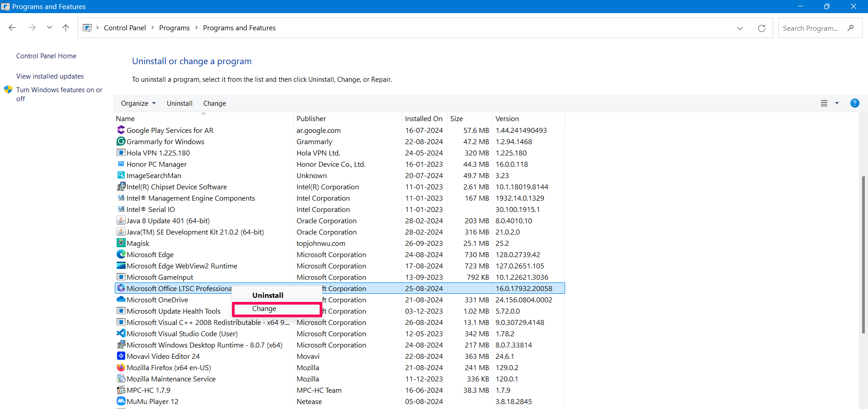868x409 pixels.
Task: Click the Java 8 Update 401 icon
Action: (121, 221)
